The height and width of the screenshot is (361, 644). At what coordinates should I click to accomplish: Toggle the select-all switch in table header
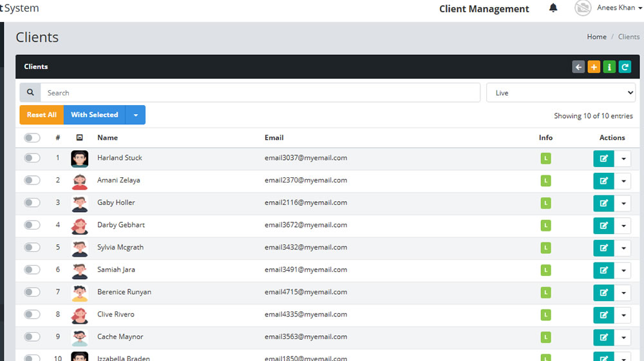point(32,138)
